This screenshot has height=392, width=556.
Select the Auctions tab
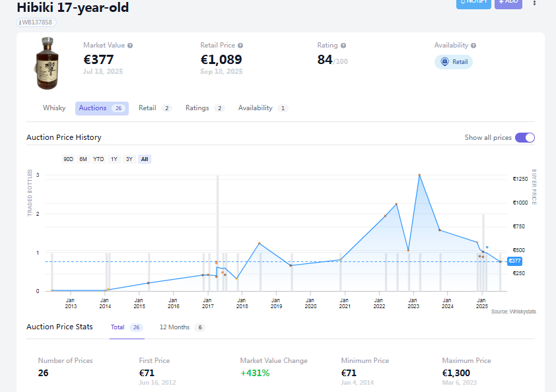102,108
